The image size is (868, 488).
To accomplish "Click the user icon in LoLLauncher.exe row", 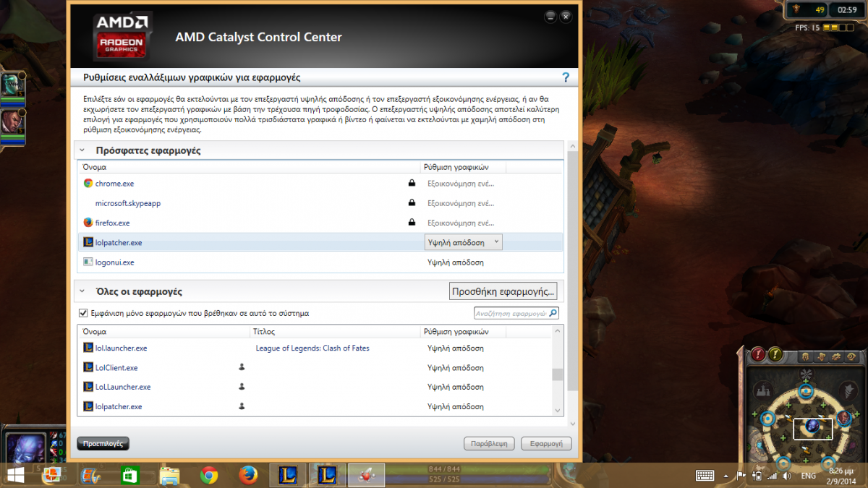I will coord(242,387).
